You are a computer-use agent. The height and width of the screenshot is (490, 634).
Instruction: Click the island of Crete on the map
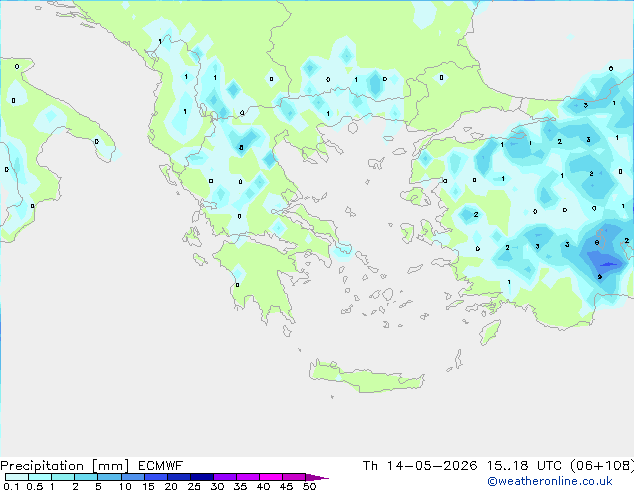pyautogui.click(x=366, y=378)
